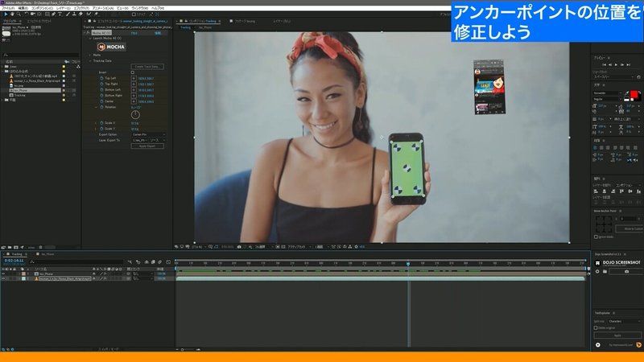Toggle stopwatch for Scale X
The height and width of the screenshot is (362, 644).
click(101, 123)
